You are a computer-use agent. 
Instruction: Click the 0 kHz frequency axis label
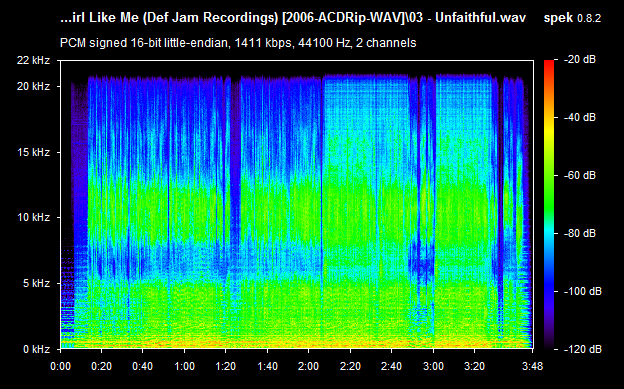point(36,349)
